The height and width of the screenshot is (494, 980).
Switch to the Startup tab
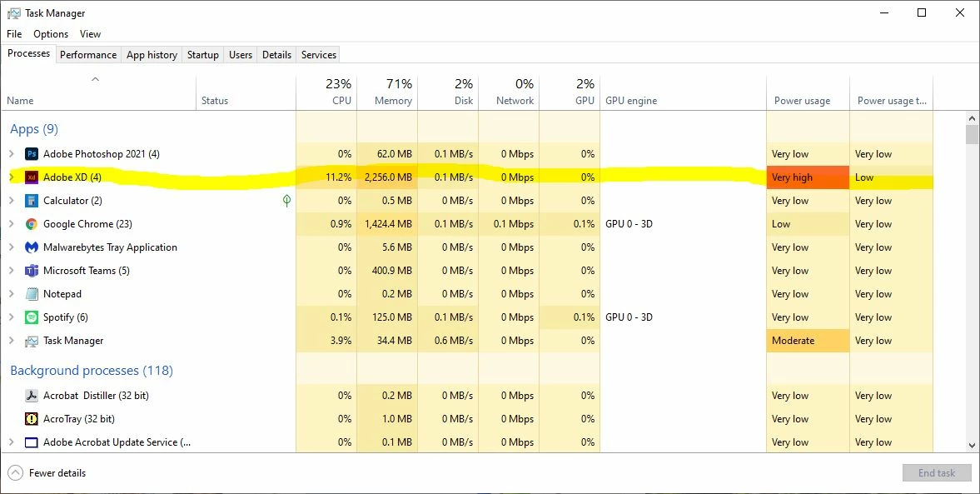pos(203,54)
